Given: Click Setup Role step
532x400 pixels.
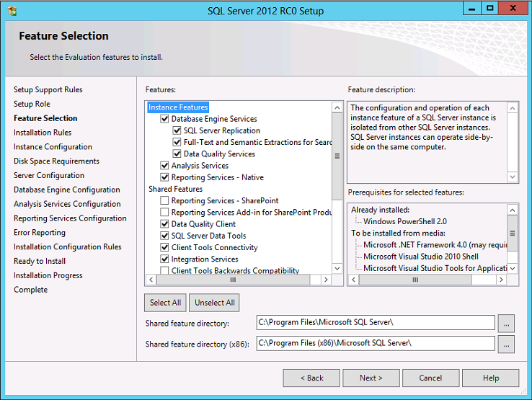Looking at the screenshot, I should (x=32, y=104).
